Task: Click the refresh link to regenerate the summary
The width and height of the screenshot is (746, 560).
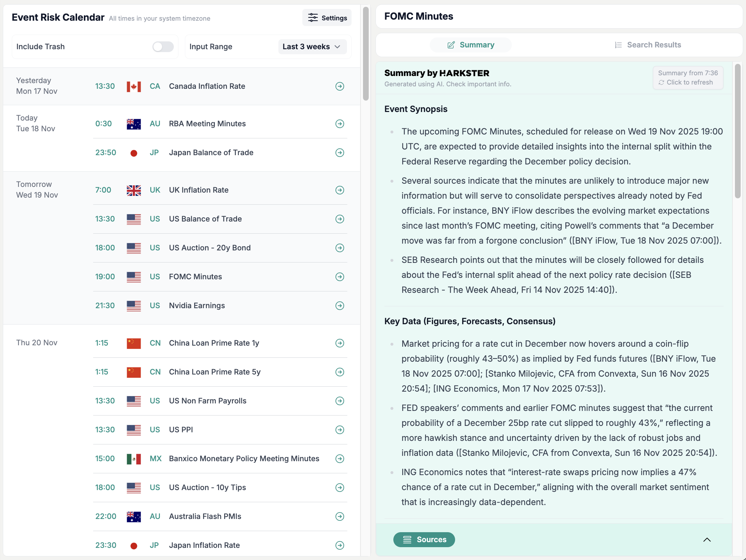Action: (687, 82)
